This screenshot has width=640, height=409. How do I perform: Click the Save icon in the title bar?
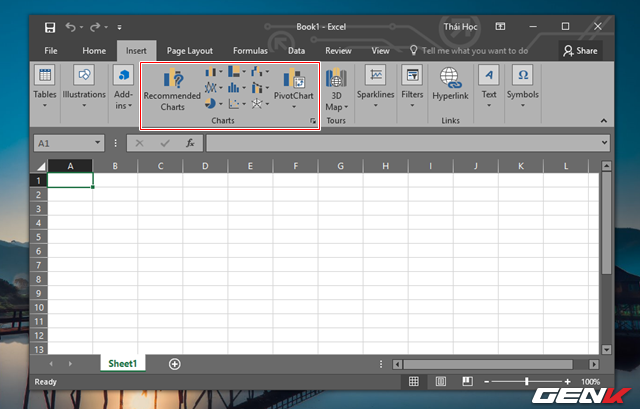pos(50,27)
